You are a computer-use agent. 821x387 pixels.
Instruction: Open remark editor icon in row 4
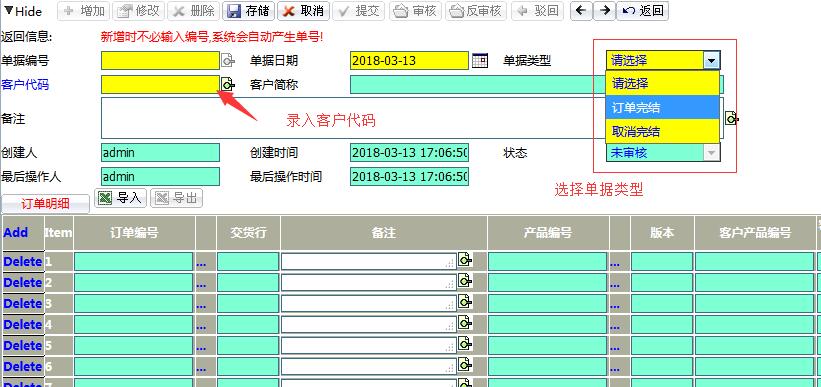pos(465,322)
